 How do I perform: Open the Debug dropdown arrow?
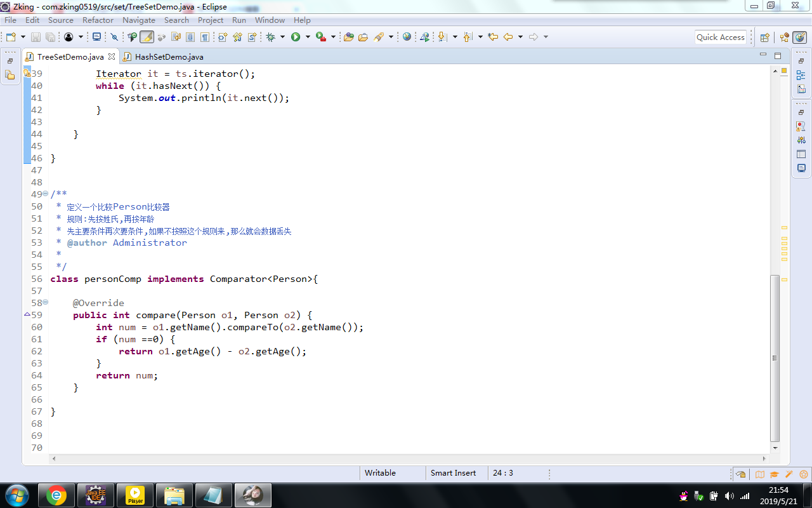[283, 37]
